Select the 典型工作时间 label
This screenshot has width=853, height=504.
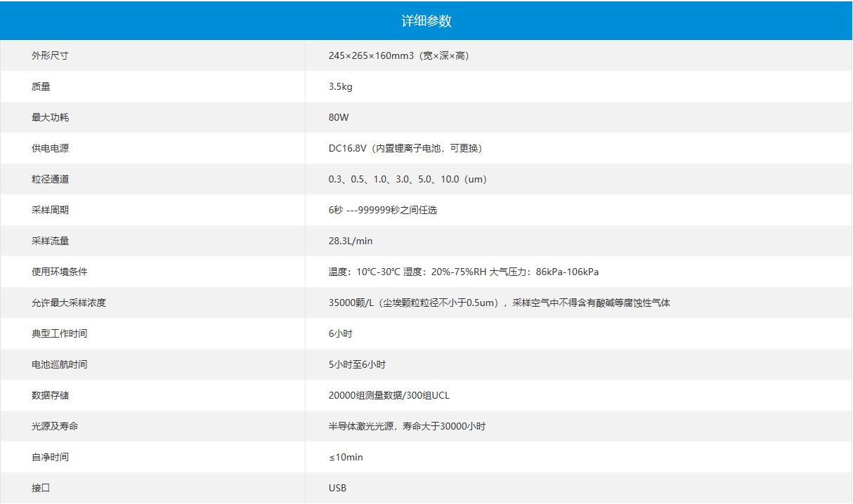60,333
